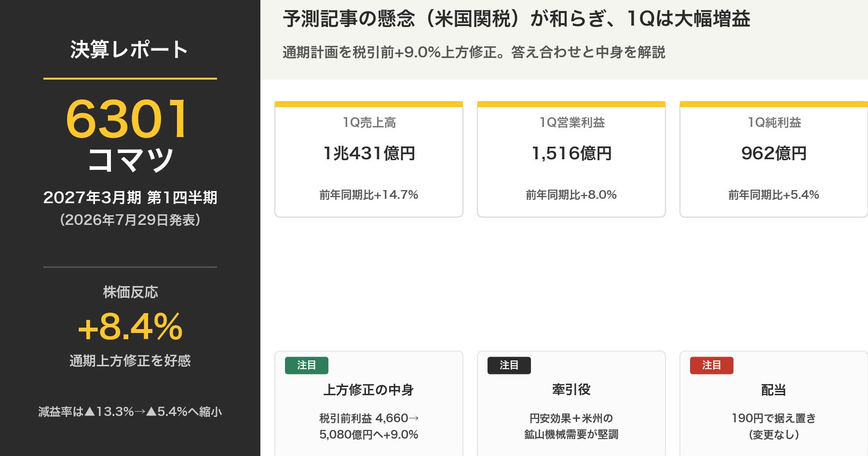Click the (変更なし) note
This screenshot has width=868, height=456.
point(774,435)
